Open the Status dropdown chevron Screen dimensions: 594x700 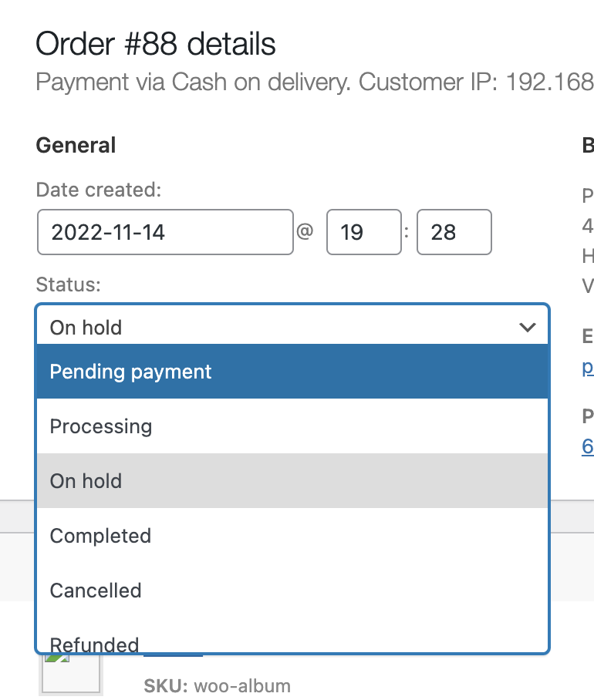click(x=528, y=326)
